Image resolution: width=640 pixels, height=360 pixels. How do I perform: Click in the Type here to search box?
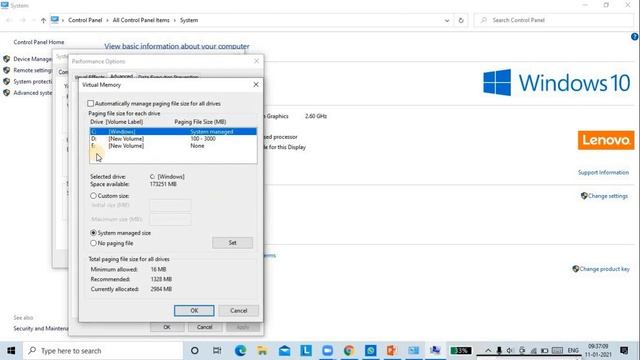(102, 351)
